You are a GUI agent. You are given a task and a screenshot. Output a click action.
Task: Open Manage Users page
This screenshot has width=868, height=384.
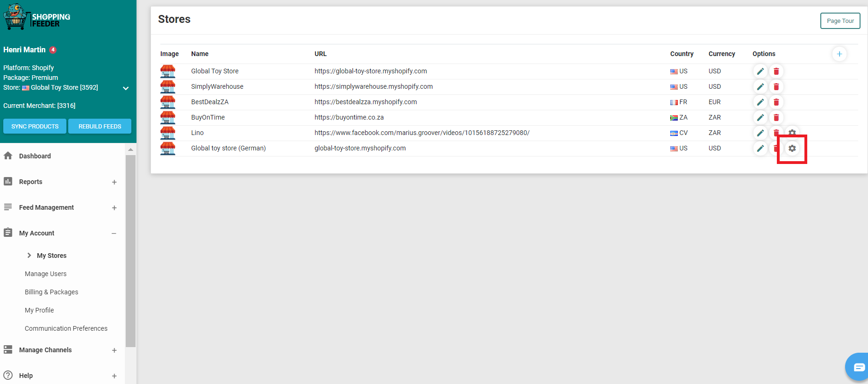(46, 274)
